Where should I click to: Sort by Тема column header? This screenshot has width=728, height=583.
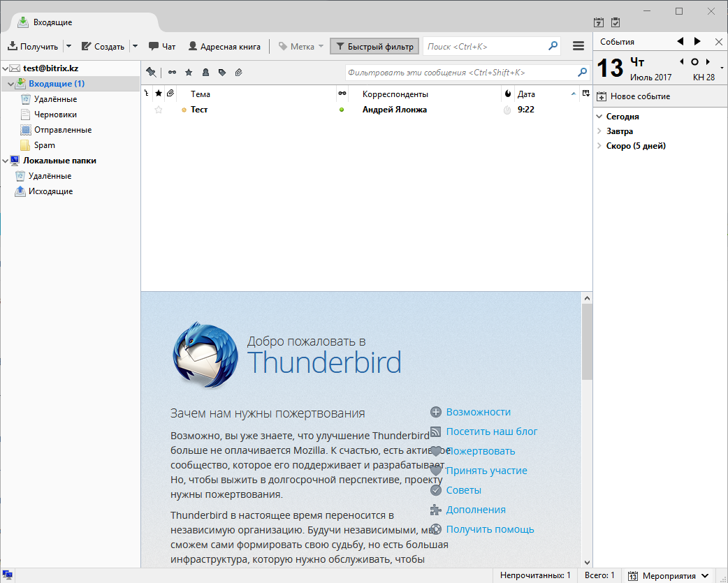[x=256, y=94]
